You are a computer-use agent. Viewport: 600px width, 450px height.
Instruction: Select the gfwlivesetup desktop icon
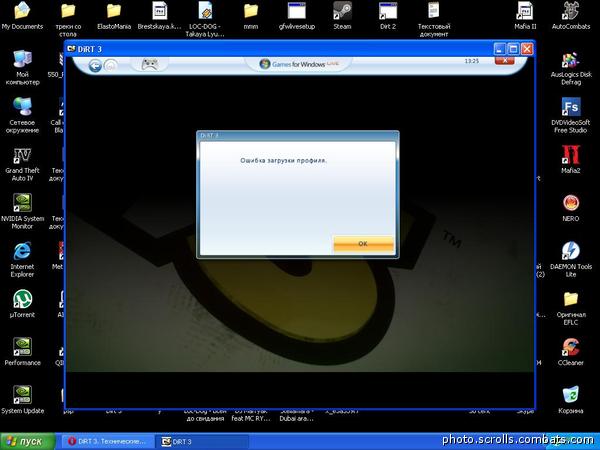pos(297,16)
